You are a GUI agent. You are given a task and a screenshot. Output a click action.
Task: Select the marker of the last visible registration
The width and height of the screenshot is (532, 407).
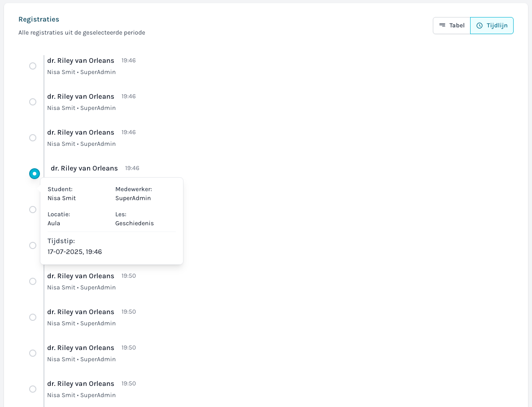click(32, 389)
